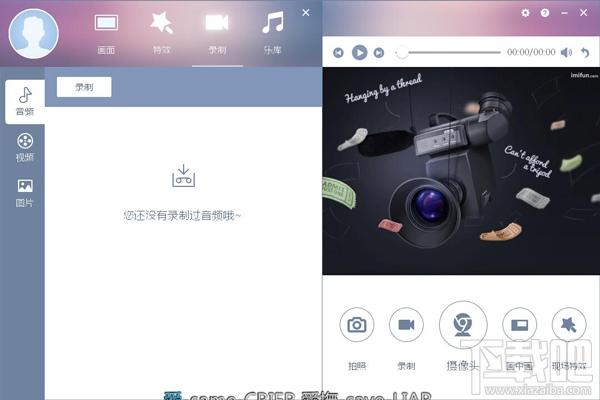Click the user avatar profile picture
The height and width of the screenshot is (400, 600).
tap(34, 34)
